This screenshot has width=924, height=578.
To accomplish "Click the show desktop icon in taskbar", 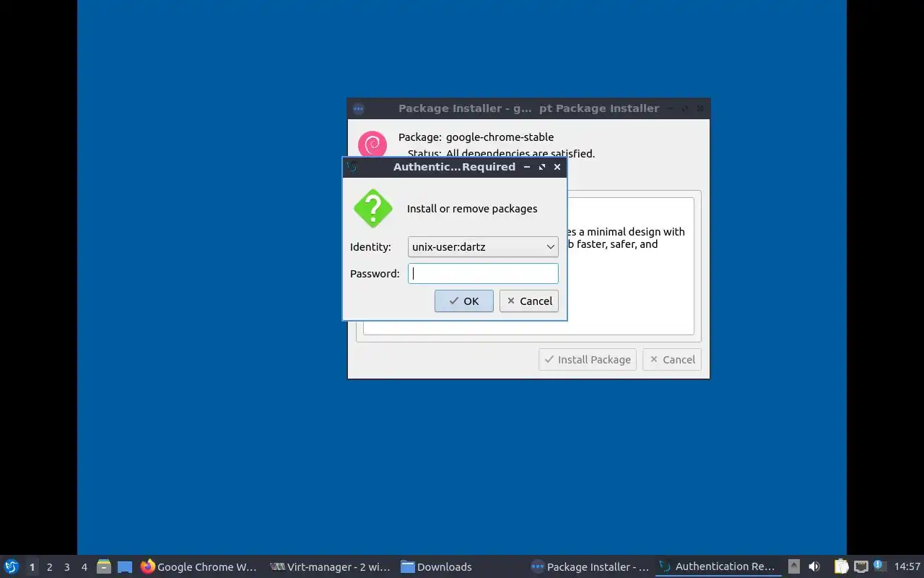I will (125, 567).
